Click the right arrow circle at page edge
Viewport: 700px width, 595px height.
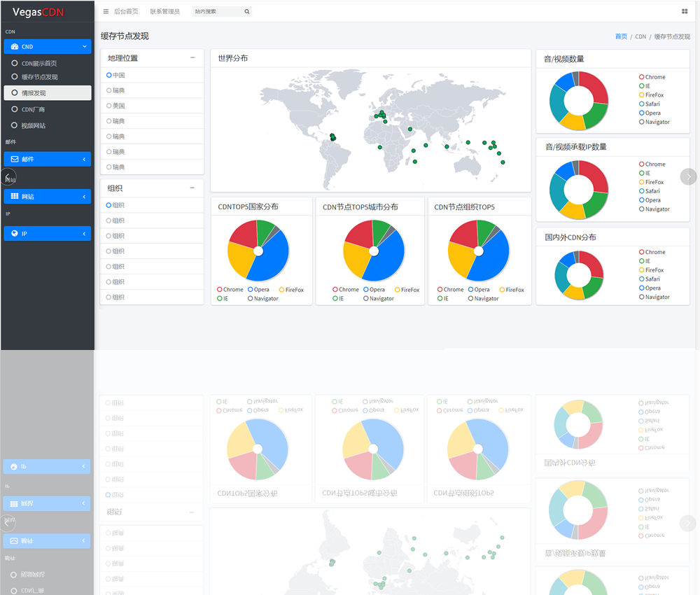[688, 176]
